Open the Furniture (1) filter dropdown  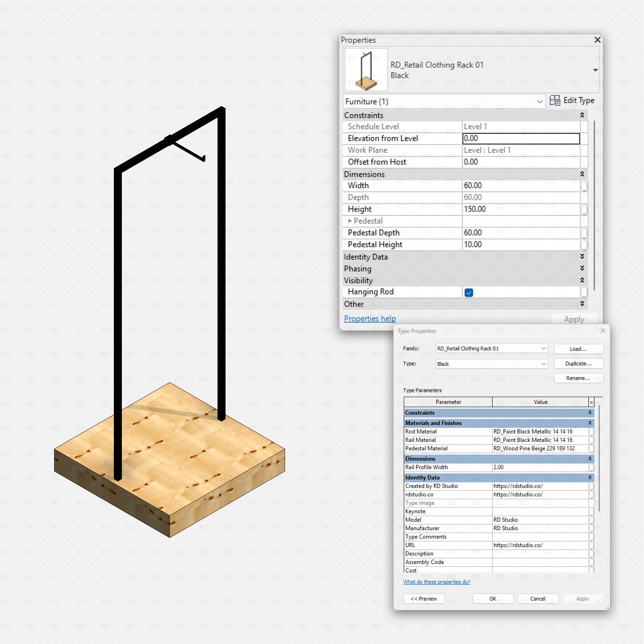444,101
